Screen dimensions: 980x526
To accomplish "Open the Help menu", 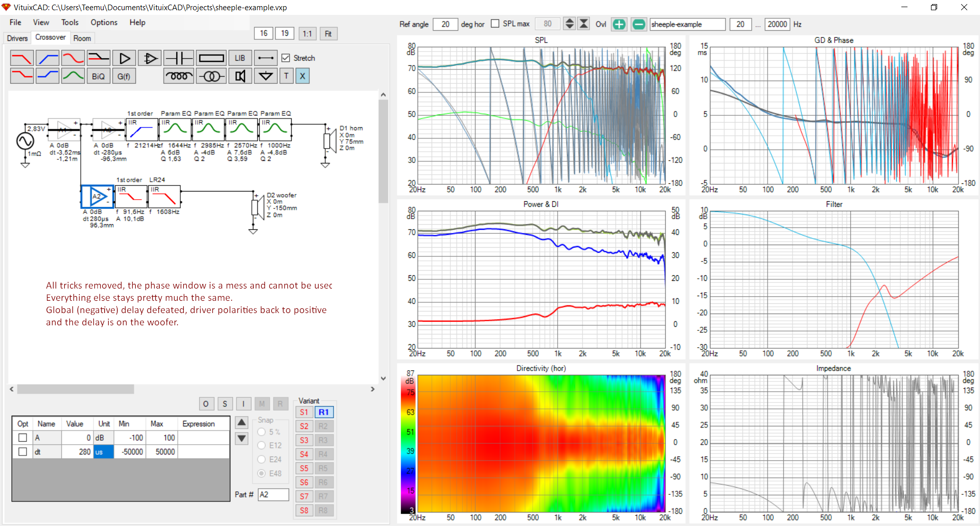I will (137, 22).
